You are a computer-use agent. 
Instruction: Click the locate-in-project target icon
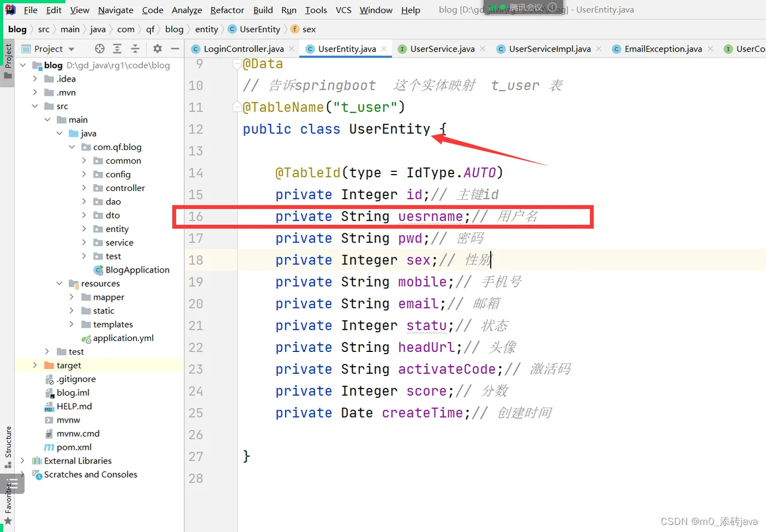100,49
